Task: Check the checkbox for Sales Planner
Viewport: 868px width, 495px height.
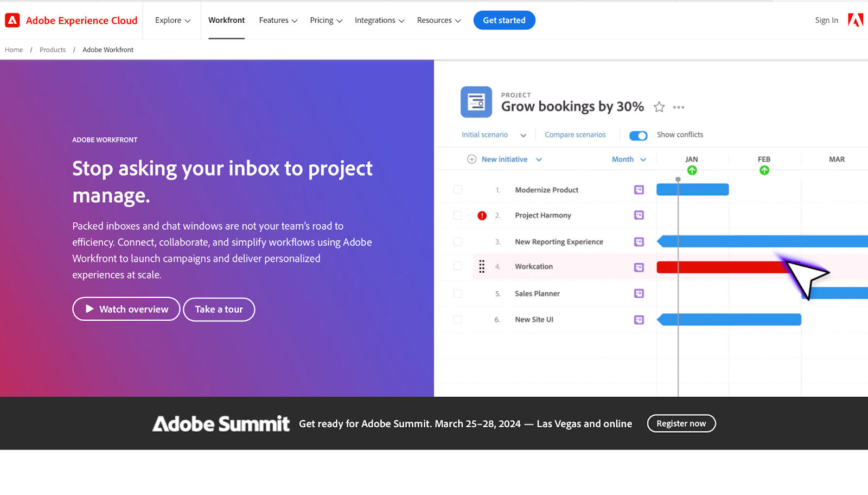Action: (457, 293)
